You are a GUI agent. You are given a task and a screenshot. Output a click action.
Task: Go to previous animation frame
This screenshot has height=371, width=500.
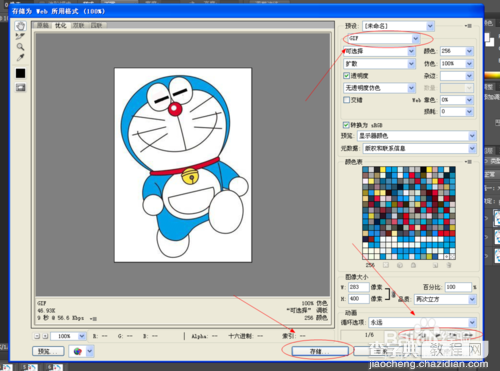(423, 335)
